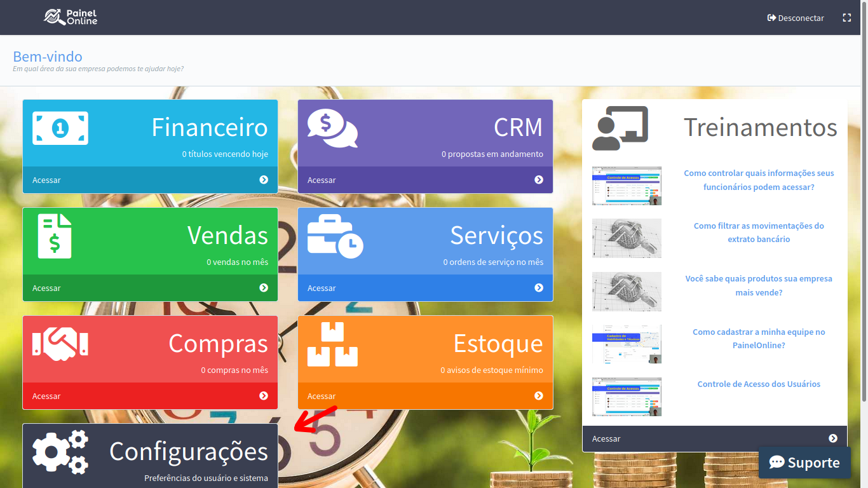Click Acessar text in the Financeiro card
This screenshot has width=868, height=488.
[46, 180]
